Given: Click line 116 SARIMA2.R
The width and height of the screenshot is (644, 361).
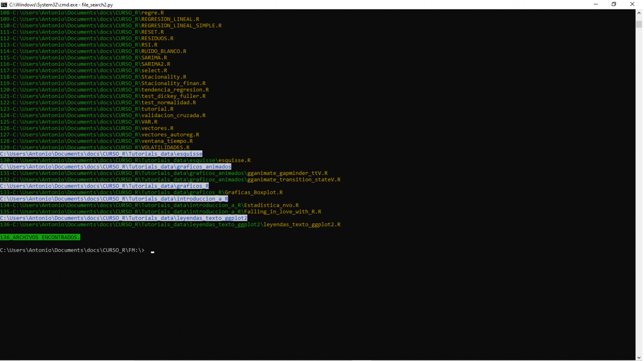Looking at the screenshot, I should click(85, 64).
